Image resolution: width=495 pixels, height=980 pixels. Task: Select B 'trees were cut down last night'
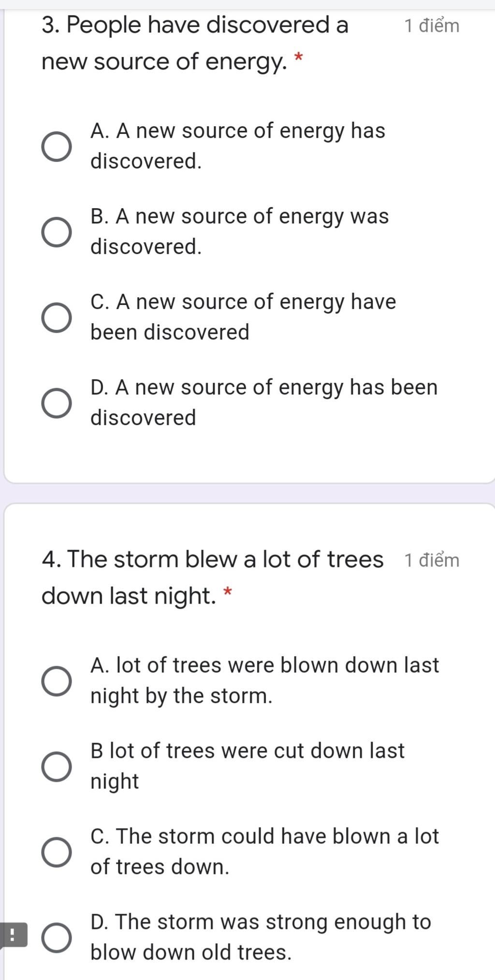(x=57, y=766)
